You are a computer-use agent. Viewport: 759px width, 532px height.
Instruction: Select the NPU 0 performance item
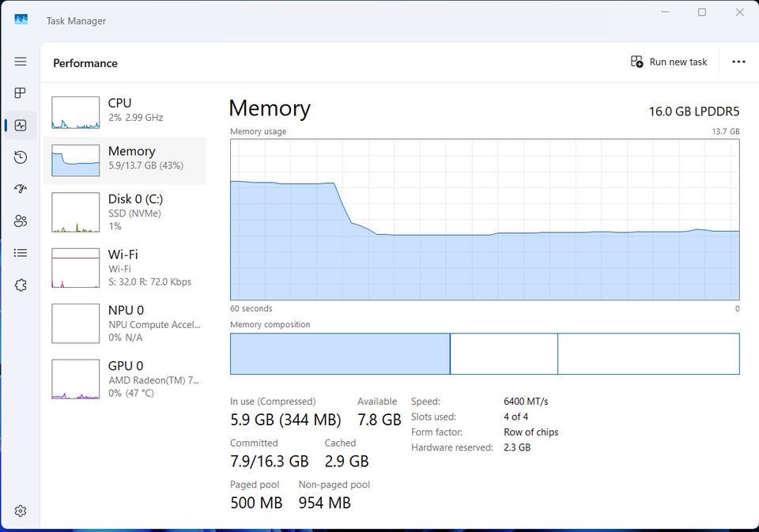click(125, 324)
